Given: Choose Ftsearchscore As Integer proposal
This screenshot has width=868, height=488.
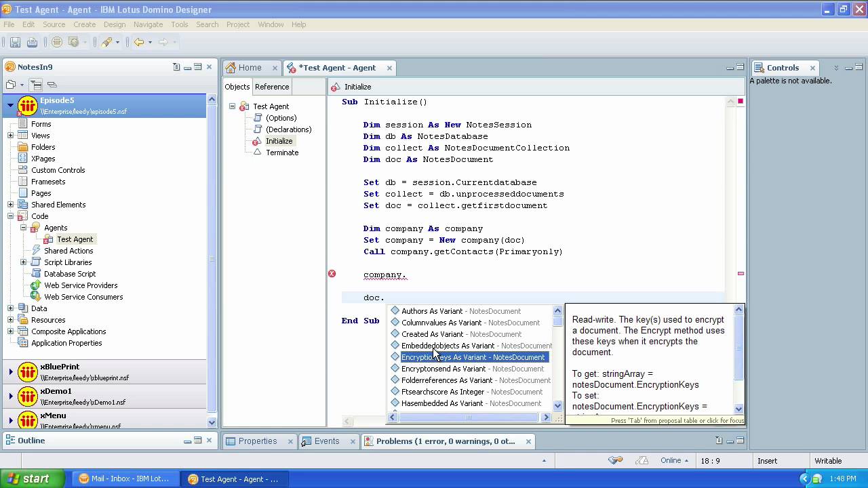Looking at the screenshot, I should click(x=472, y=392).
